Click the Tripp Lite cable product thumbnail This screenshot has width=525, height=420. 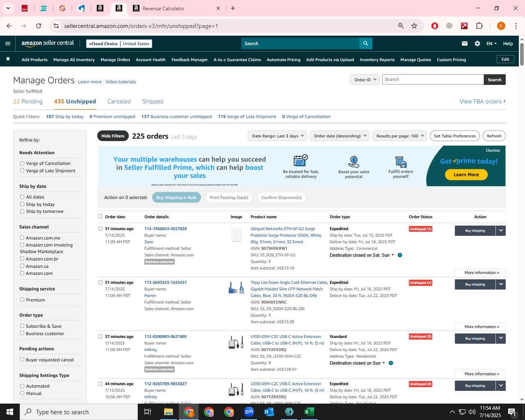pos(236,288)
